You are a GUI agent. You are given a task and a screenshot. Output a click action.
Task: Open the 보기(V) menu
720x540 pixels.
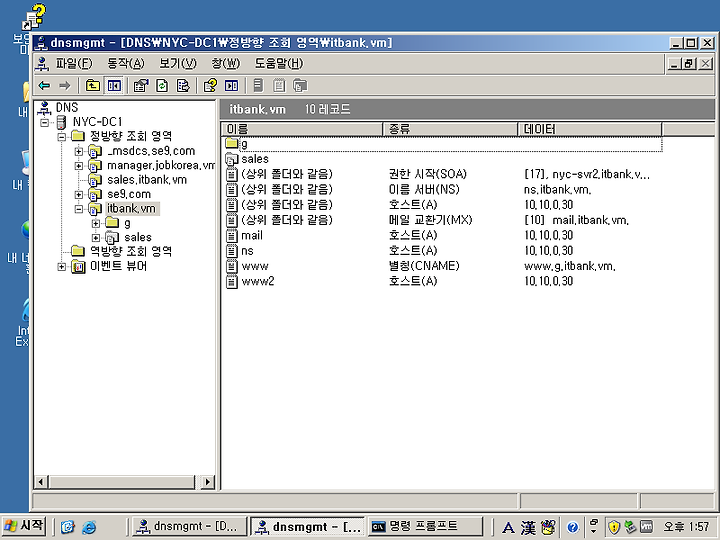178,63
